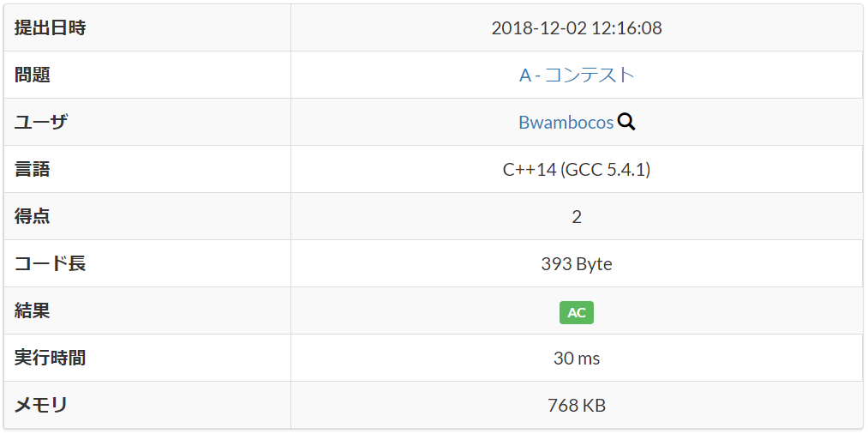Click the 言語 row label

click(33, 169)
